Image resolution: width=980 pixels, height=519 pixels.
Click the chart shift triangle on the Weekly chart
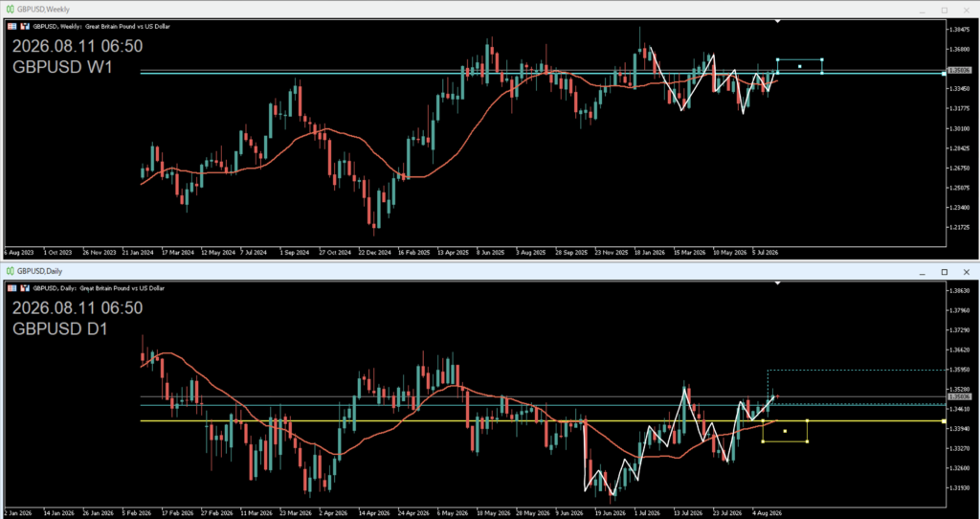pyautogui.click(x=777, y=21)
